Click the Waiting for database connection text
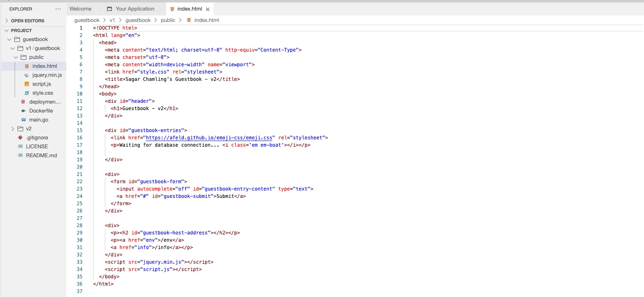 169,145
